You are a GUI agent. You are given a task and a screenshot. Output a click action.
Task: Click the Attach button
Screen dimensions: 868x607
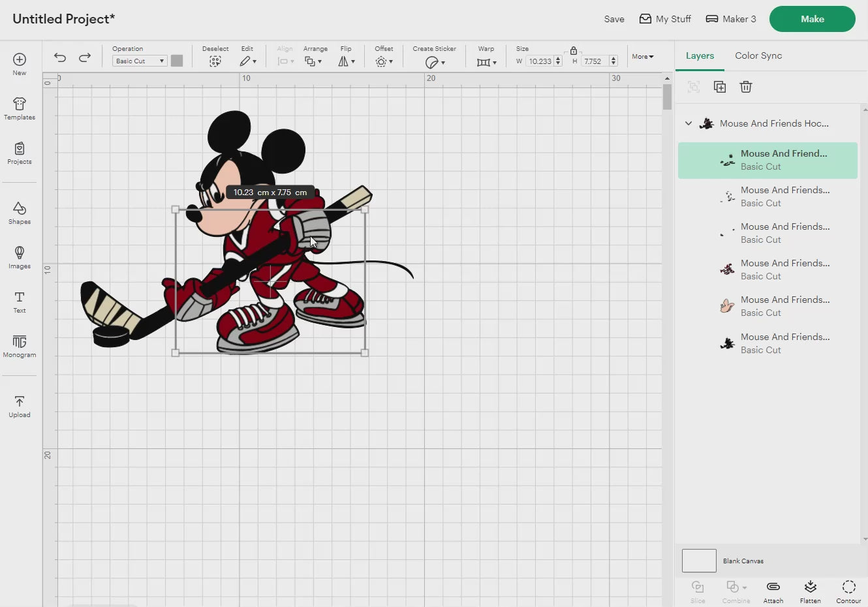coord(773,591)
